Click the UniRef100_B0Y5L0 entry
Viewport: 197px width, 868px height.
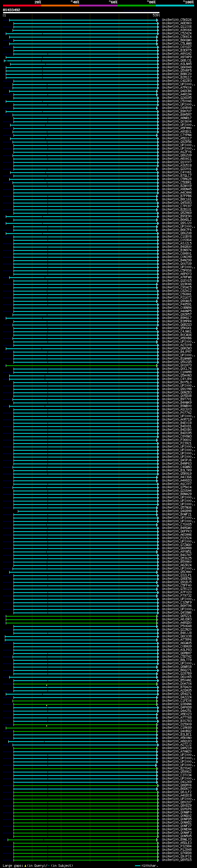177,382
